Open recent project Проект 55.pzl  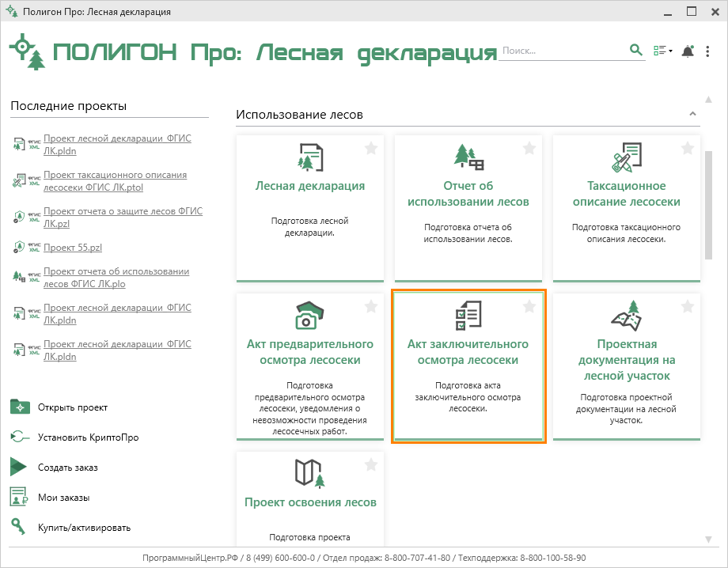[x=73, y=248]
